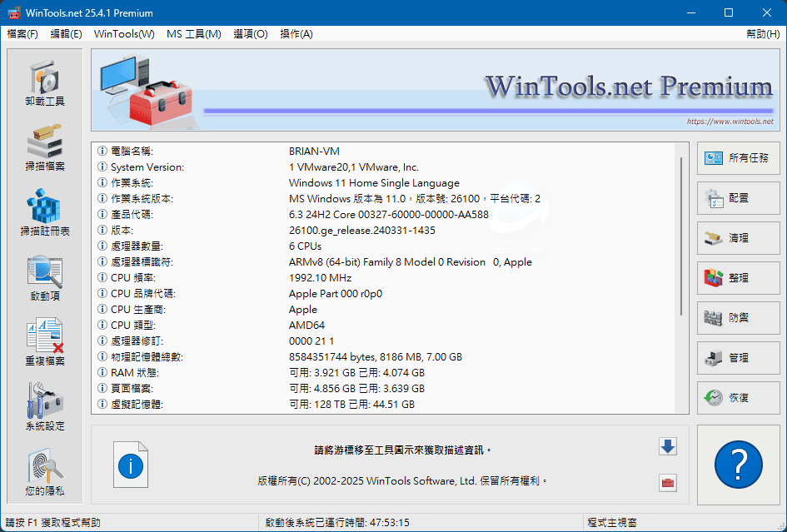Click the system info list vertical scrollbar
Screen dimensions: 787x532
coord(683,275)
